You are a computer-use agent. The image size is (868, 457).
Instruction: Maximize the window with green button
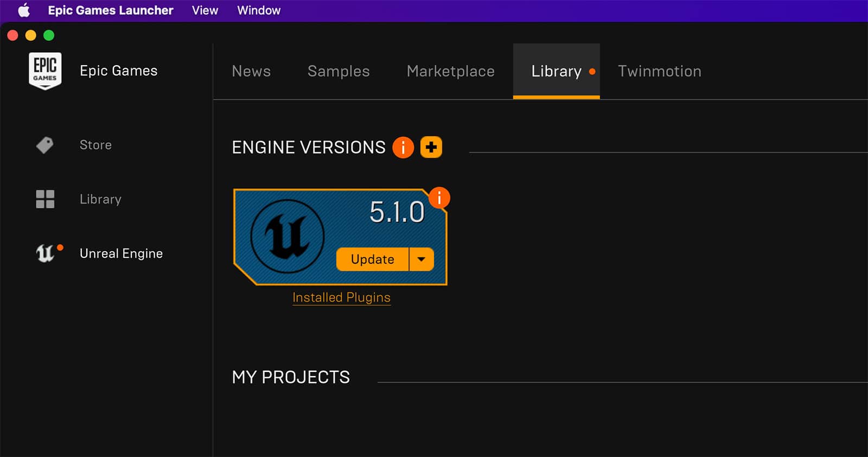(49, 35)
